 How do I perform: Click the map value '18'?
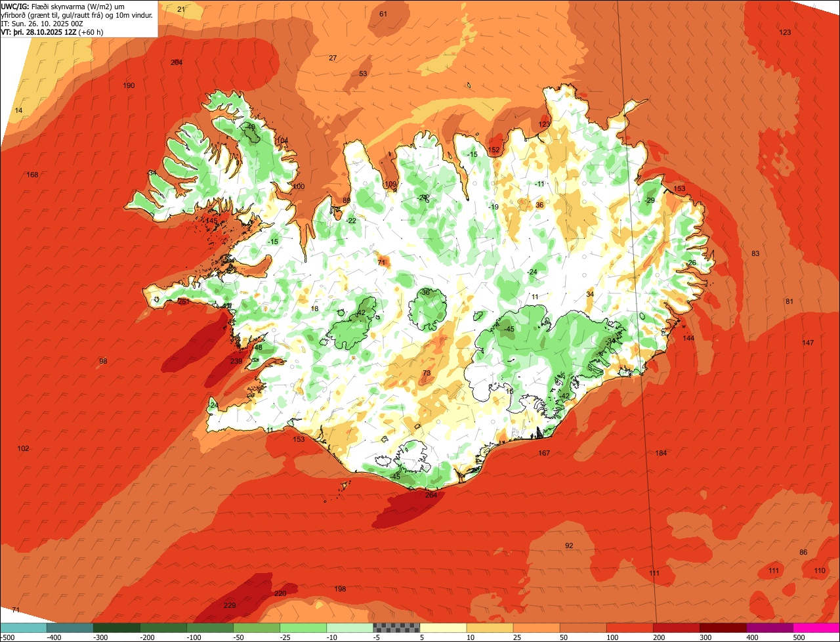[314, 309]
